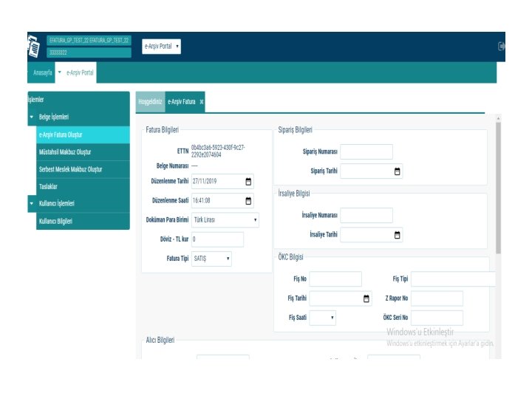Click the Döviz - TL kur field

(x=217, y=239)
